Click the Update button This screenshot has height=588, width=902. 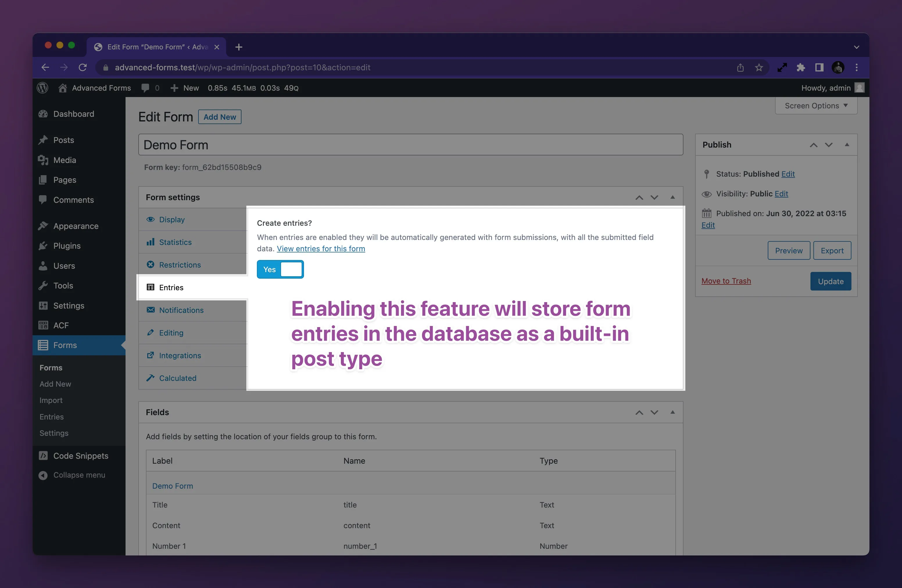pos(831,281)
